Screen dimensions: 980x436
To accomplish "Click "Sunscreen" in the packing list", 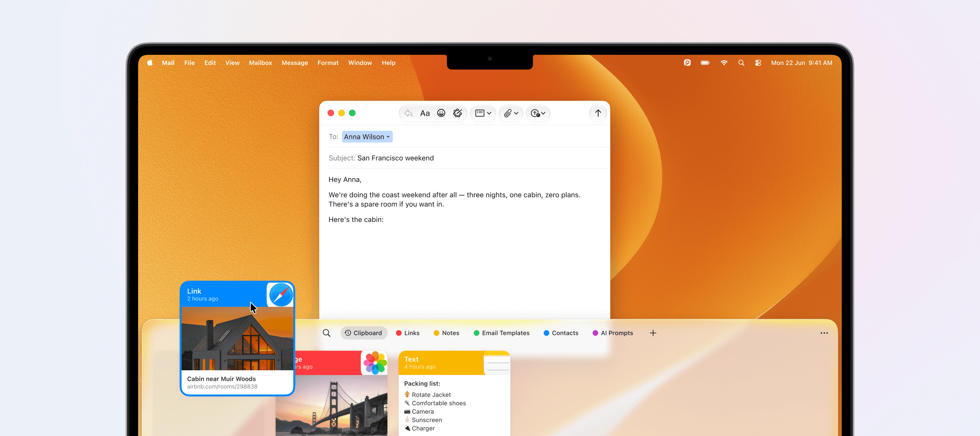I will point(427,420).
